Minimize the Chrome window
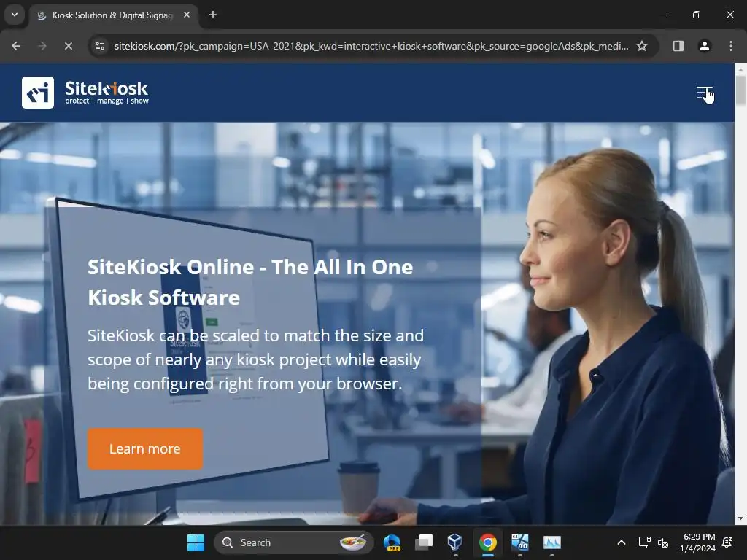Image resolution: width=747 pixels, height=560 pixels. click(662, 15)
